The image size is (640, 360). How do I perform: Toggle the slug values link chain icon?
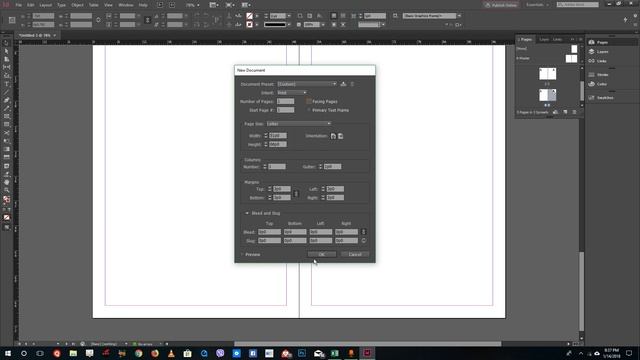coord(364,241)
